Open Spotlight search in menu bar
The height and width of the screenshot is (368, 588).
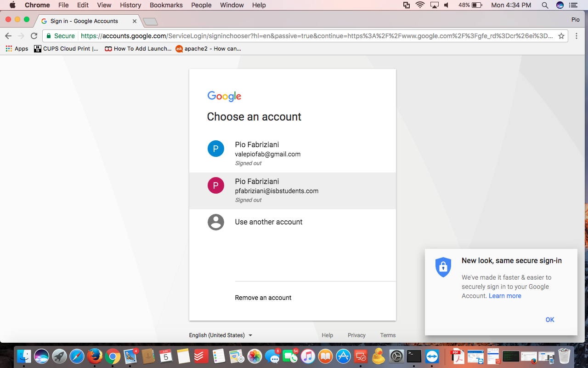545,5
